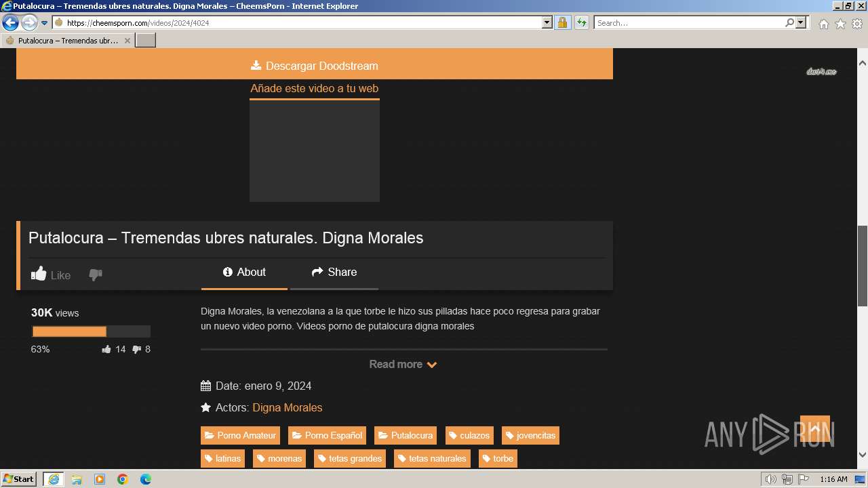The image size is (868, 488).
Task: Open the Windows Start button
Action: click(x=18, y=479)
